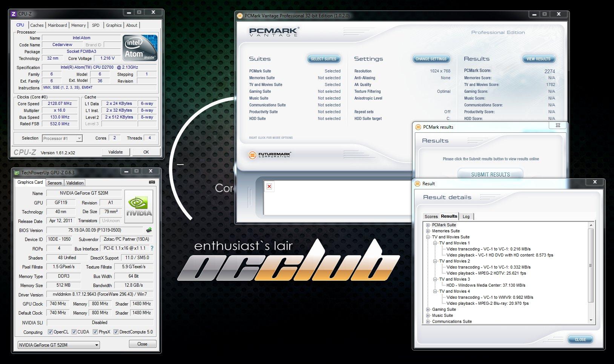This screenshot has width=614, height=364.
Task: Click the GPU-Z screenshot camera icon
Action: [x=152, y=182]
